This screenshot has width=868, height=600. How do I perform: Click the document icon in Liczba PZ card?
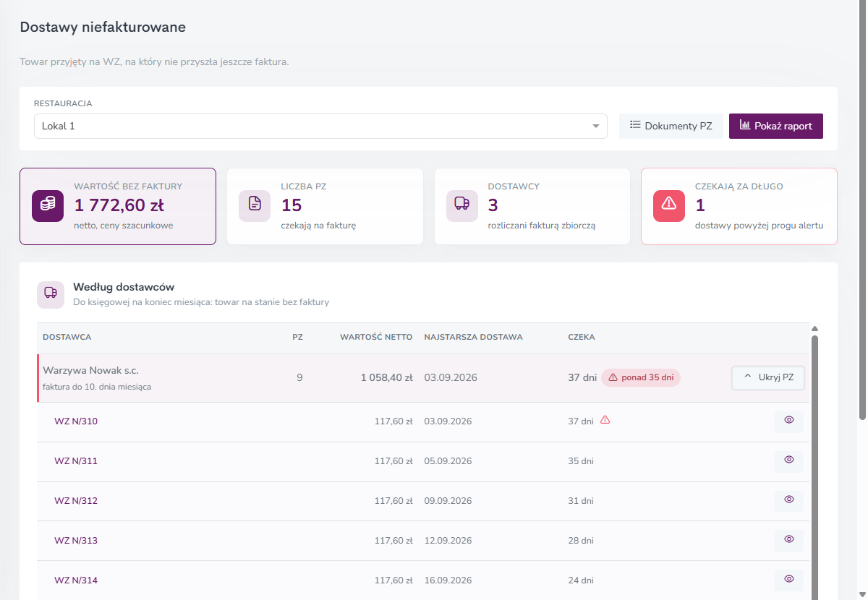click(255, 206)
